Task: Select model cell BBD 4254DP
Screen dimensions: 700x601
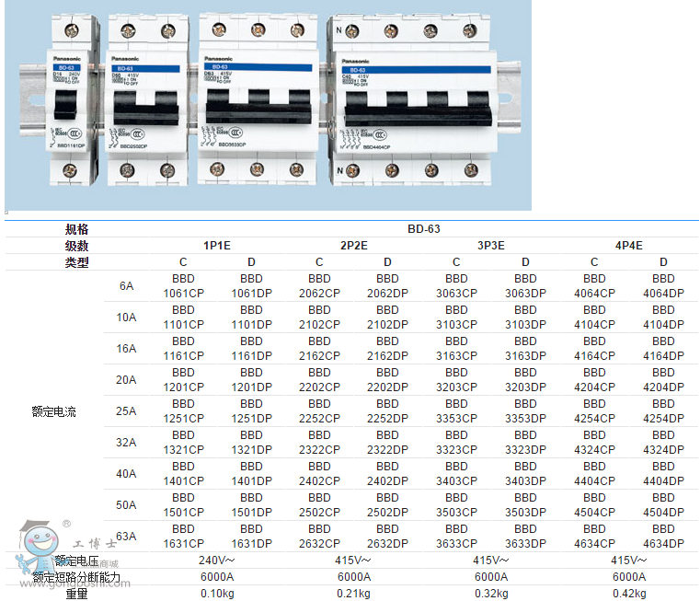Action: (x=663, y=411)
